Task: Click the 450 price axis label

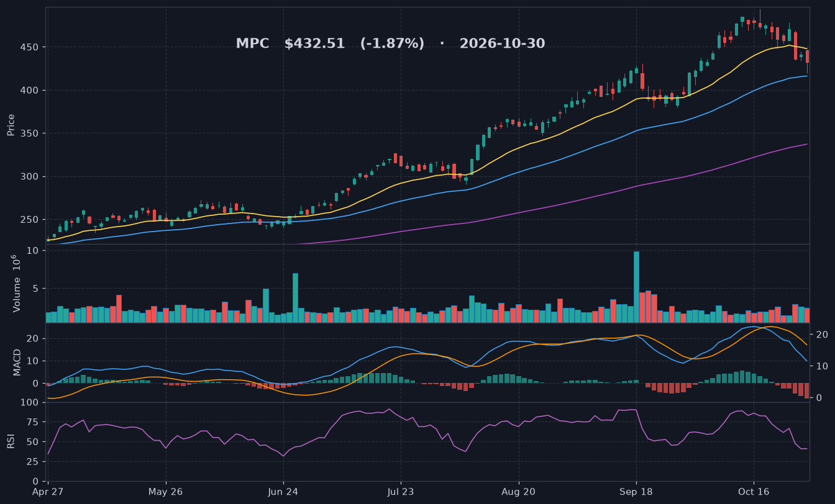Action: (30, 48)
